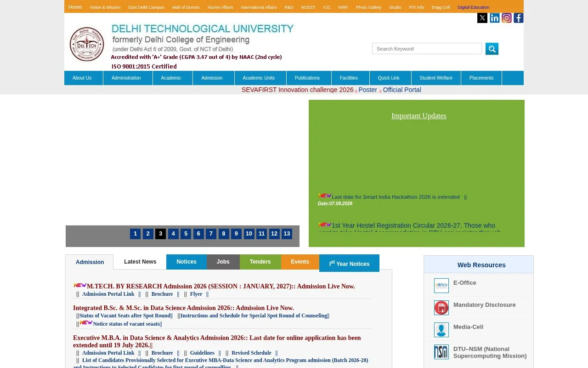Switch to the Ist Year Notices tab
This screenshot has height=368, width=588.
349,263
